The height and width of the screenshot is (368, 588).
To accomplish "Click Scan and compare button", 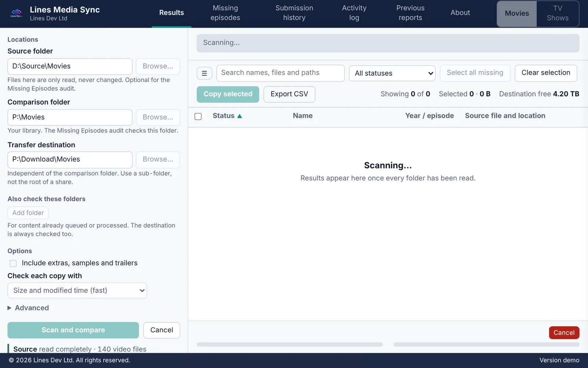I will click(73, 330).
